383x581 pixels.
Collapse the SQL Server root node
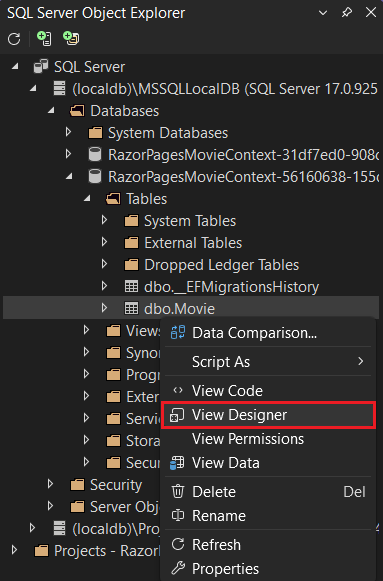[x=15, y=67]
